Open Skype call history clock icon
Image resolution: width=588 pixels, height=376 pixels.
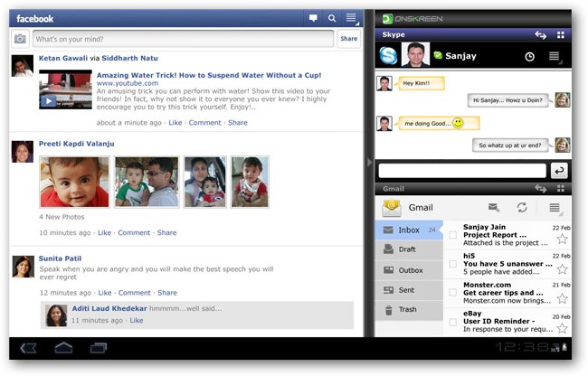pos(529,56)
